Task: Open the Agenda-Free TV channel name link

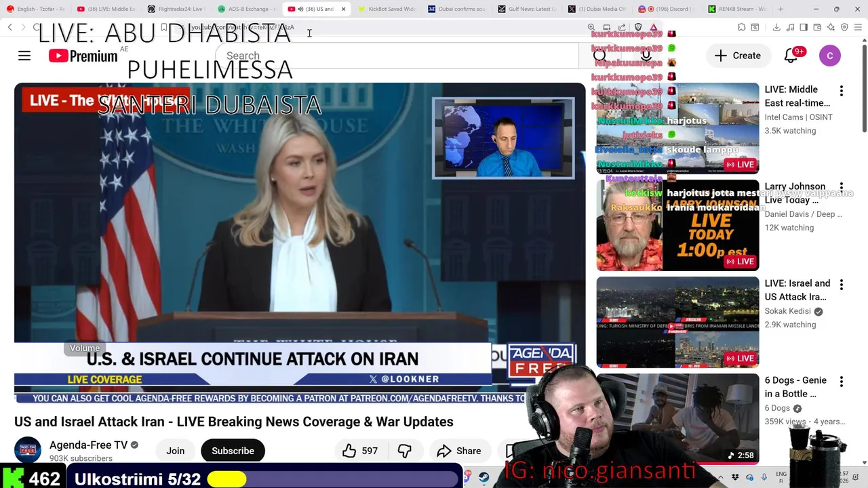Action: click(88, 445)
